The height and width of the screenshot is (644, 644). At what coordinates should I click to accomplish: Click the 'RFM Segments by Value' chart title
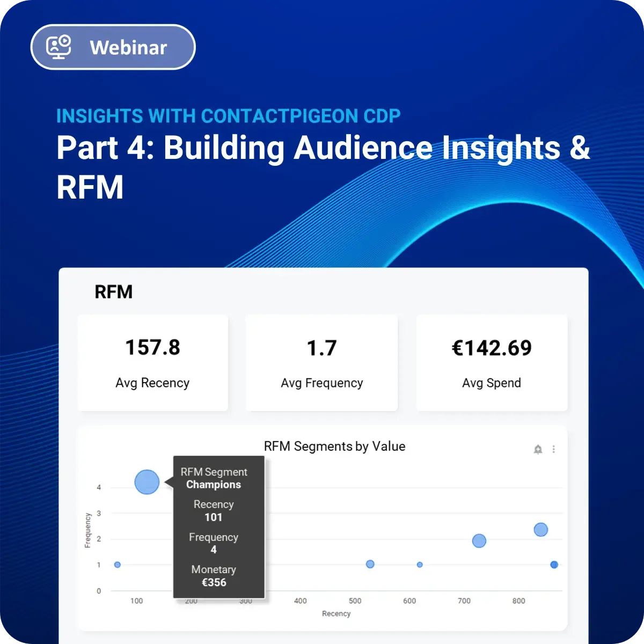[x=334, y=447]
